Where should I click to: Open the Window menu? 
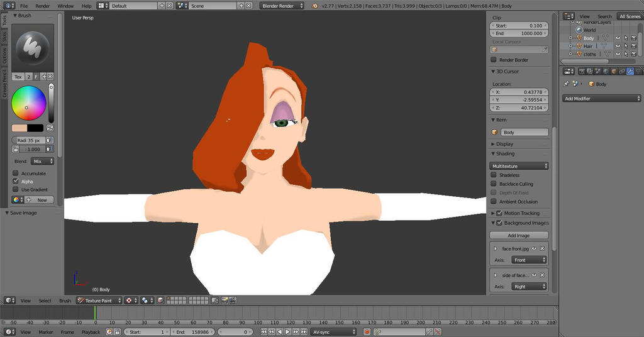[65, 6]
